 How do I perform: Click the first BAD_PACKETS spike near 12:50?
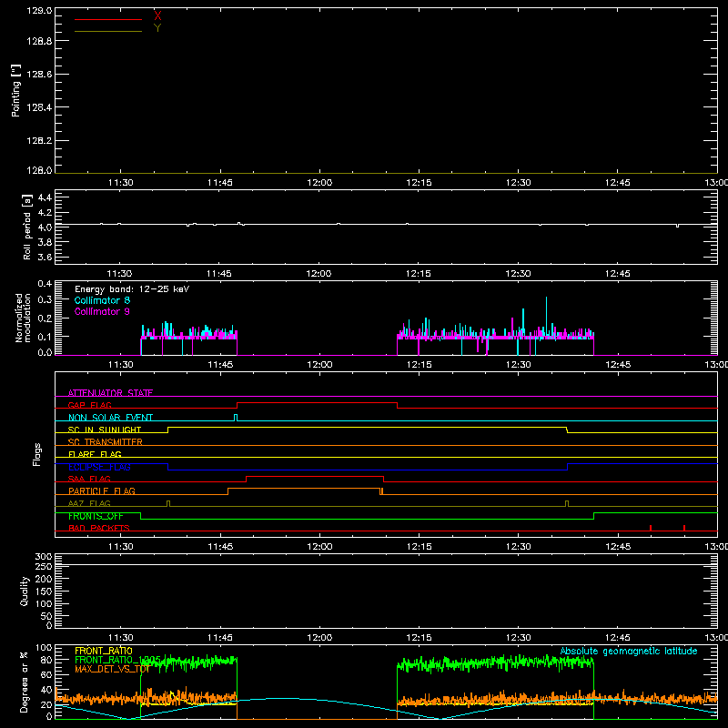[651, 528]
